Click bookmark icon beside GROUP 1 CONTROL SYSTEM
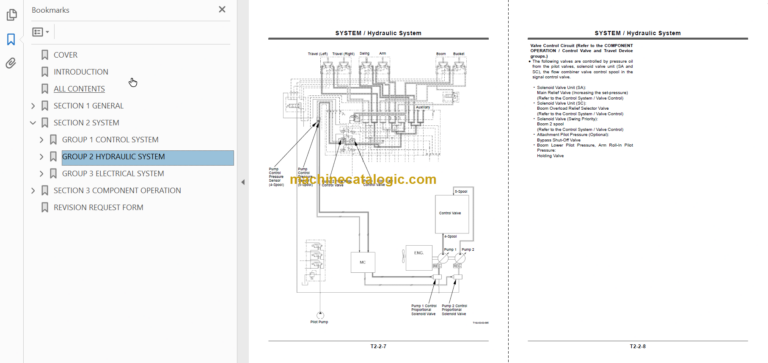 pos(53,140)
